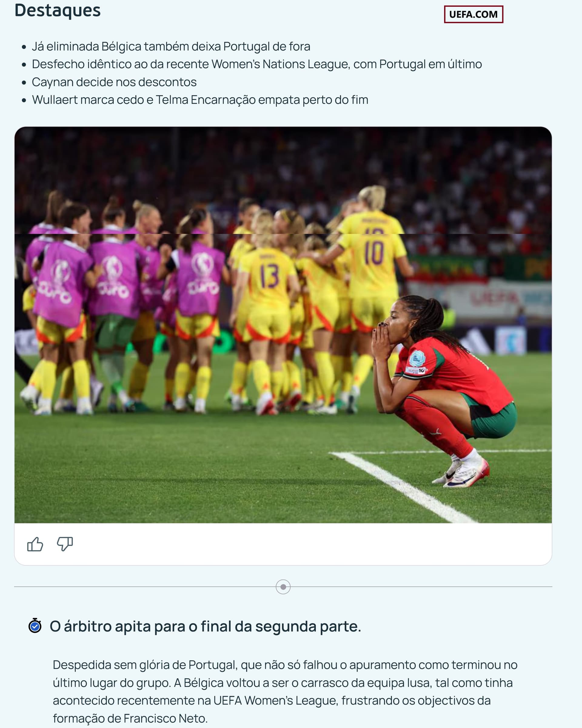
Task: Click the number 13 yellow jersey
Action: point(269,280)
